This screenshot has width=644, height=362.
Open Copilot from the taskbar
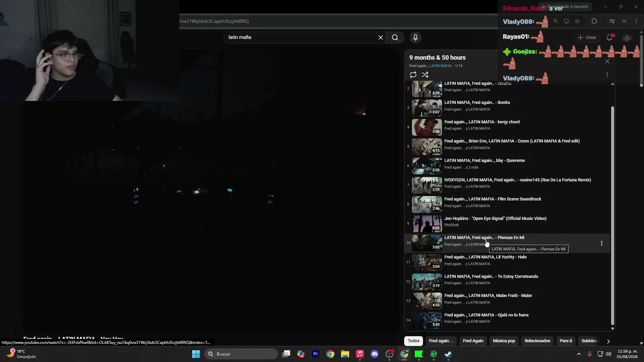click(x=301, y=354)
